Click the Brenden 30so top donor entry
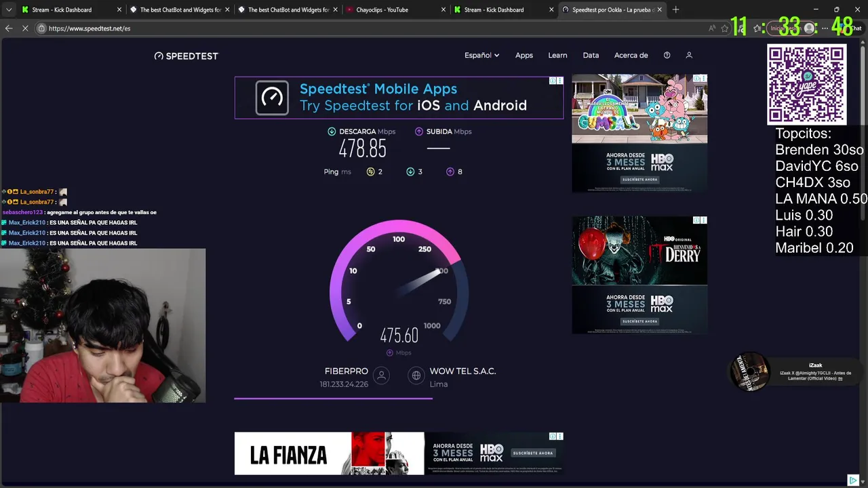 819,150
